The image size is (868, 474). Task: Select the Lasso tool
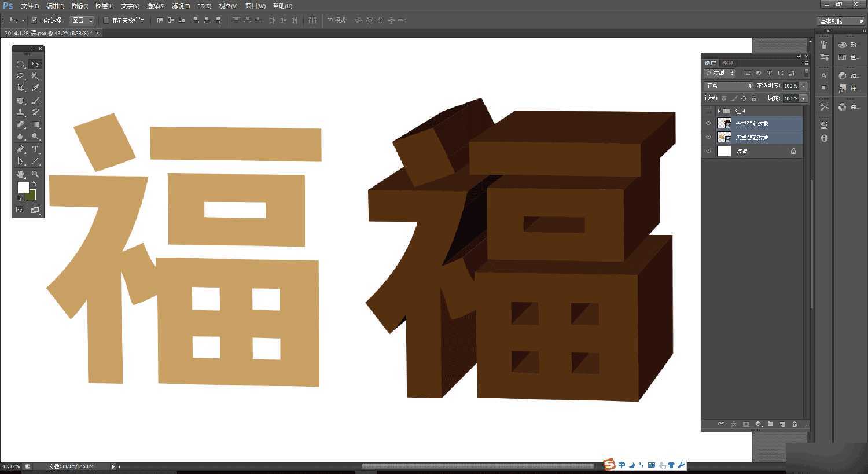(20, 76)
